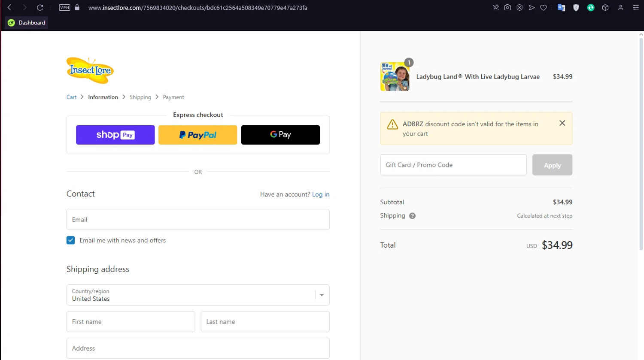Click the yellow warning triangle icon

click(x=392, y=124)
